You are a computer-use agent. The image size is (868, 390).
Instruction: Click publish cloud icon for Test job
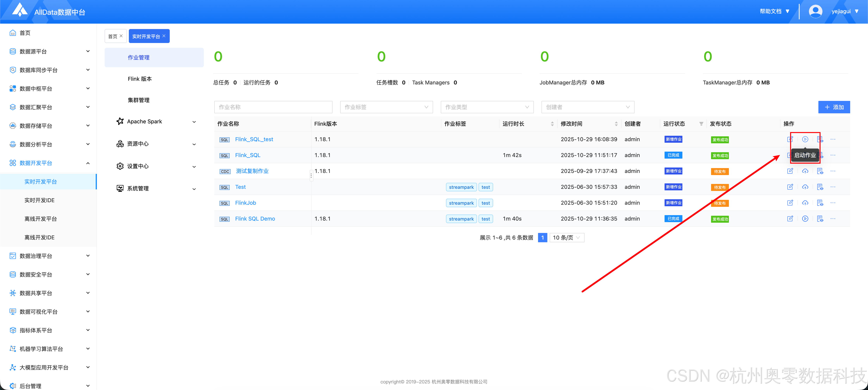tap(805, 187)
